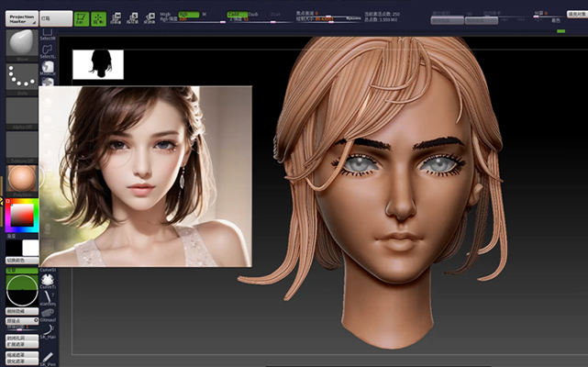Image resolution: width=588 pixels, height=367 pixels.
Task: Click the silhouette thumbnail preview in viewport
Action: (x=98, y=64)
